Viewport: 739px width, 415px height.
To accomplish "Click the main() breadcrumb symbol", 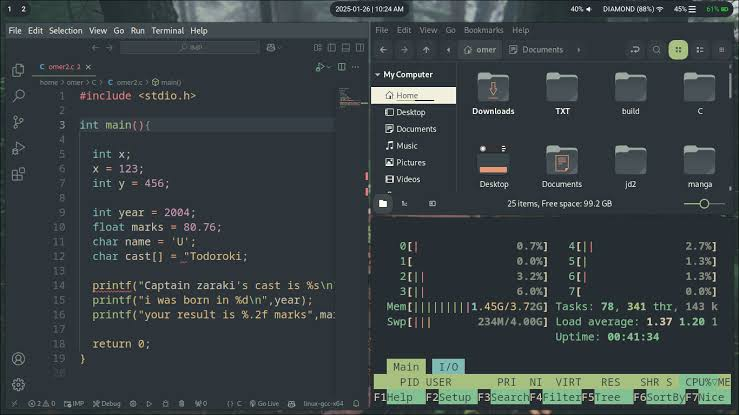I will [x=166, y=82].
